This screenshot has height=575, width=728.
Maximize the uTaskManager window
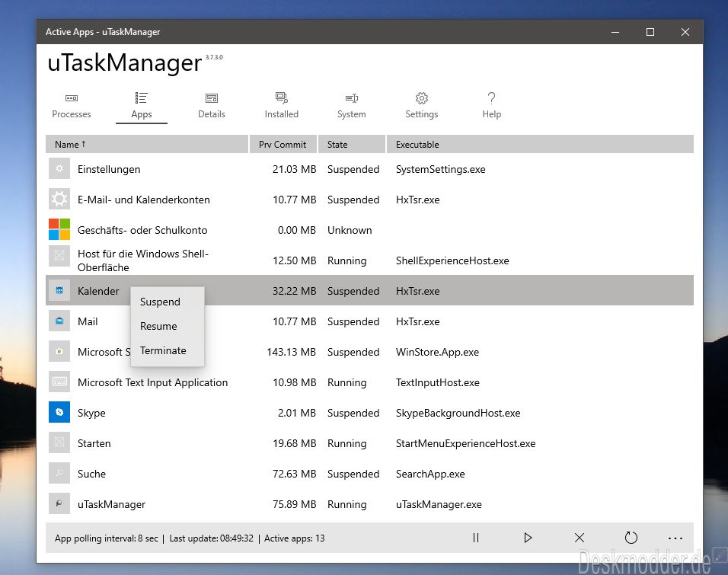(650, 32)
